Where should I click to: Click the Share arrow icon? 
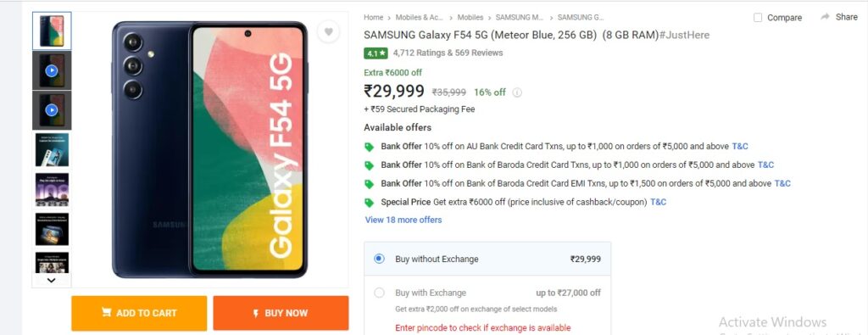tap(826, 17)
